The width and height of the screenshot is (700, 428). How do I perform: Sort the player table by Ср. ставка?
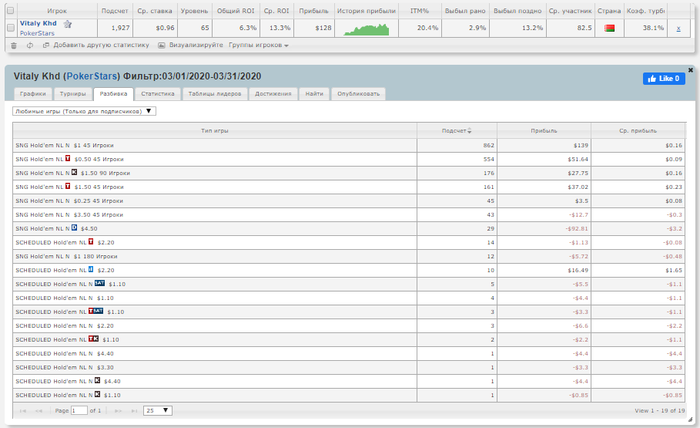tap(155, 11)
